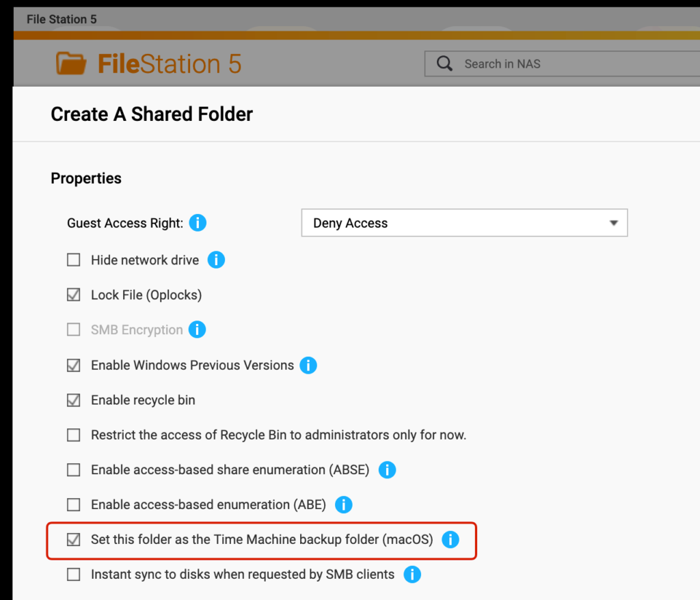Viewport: 700px width, 600px height.
Task: Click the Instant sync to disks info icon
Action: (x=412, y=574)
